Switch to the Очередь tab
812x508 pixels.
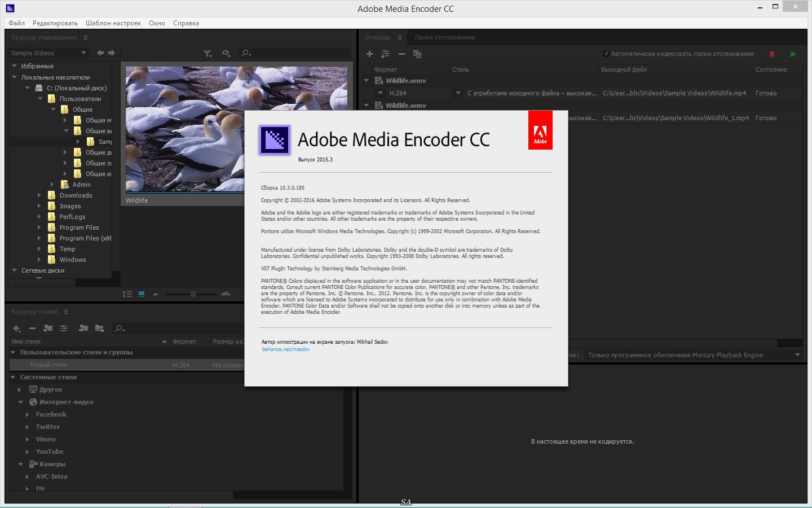pos(378,37)
